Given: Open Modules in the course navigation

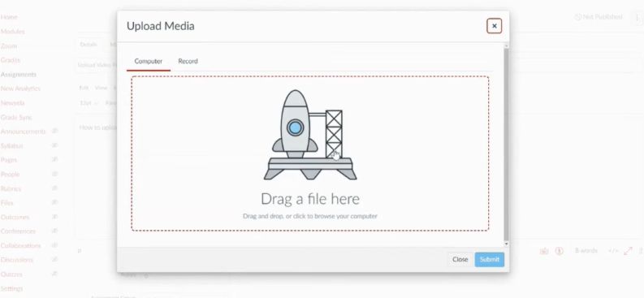Looking at the screenshot, I should [13, 32].
